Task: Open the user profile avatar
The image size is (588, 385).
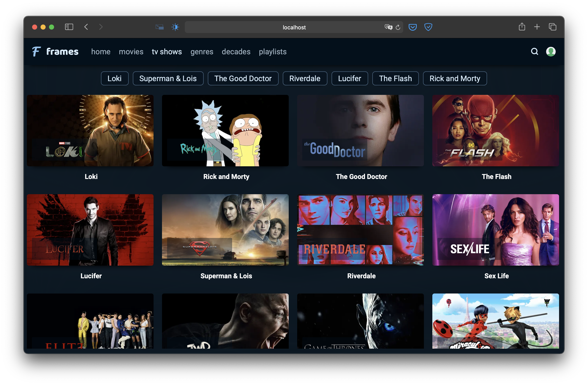Action: tap(551, 51)
